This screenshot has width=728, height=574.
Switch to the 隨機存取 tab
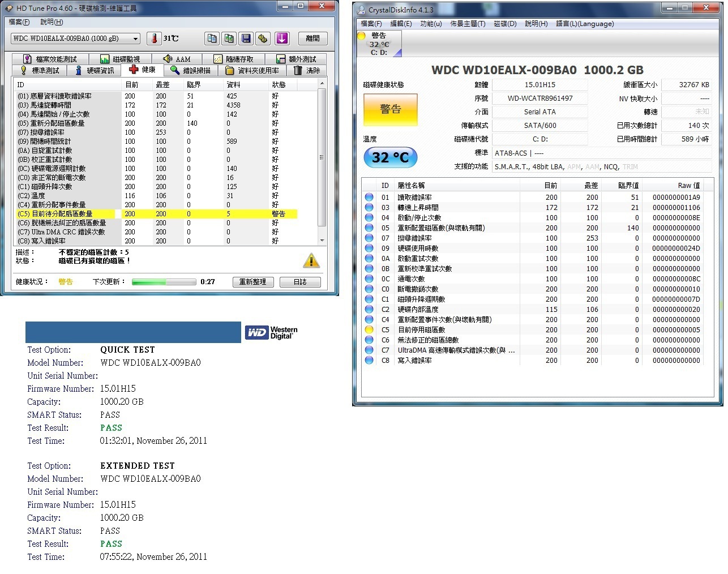pyautogui.click(x=234, y=59)
